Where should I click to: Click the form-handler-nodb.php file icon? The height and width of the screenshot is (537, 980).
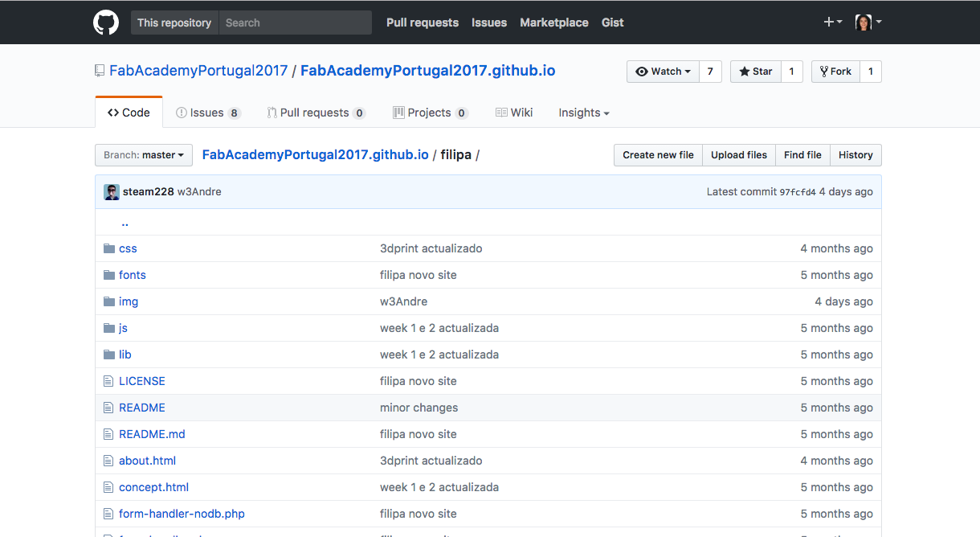click(108, 514)
